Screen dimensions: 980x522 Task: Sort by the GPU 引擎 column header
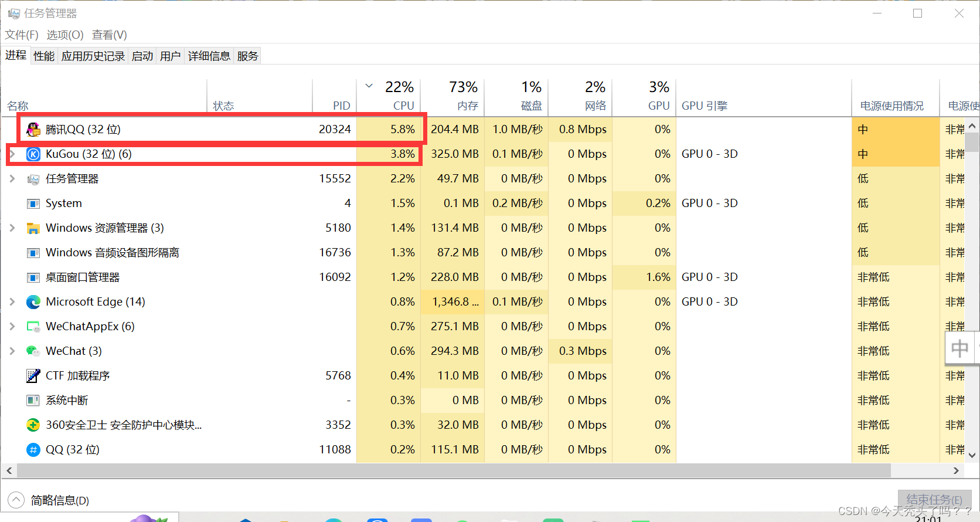(x=764, y=97)
